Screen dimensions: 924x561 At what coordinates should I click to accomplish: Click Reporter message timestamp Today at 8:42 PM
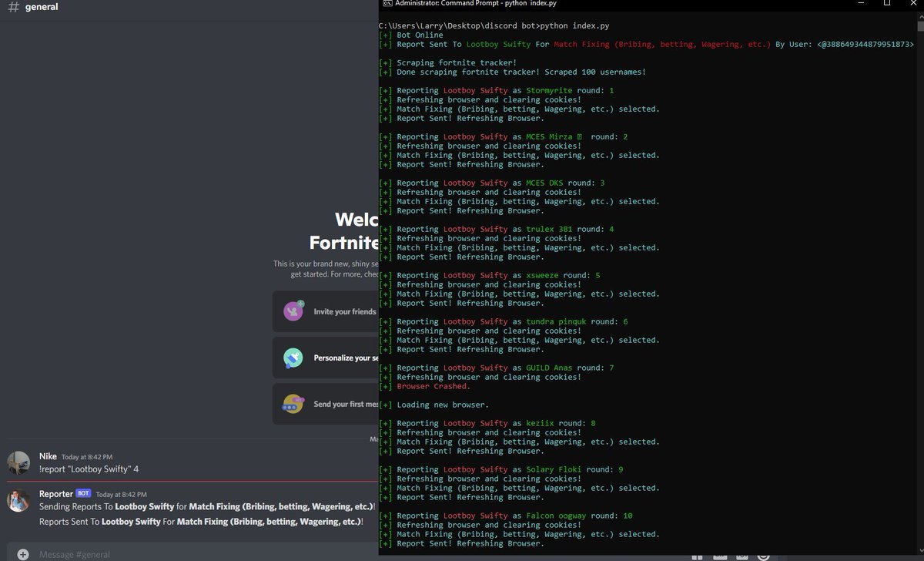pyautogui.click(x=121, y=494)
